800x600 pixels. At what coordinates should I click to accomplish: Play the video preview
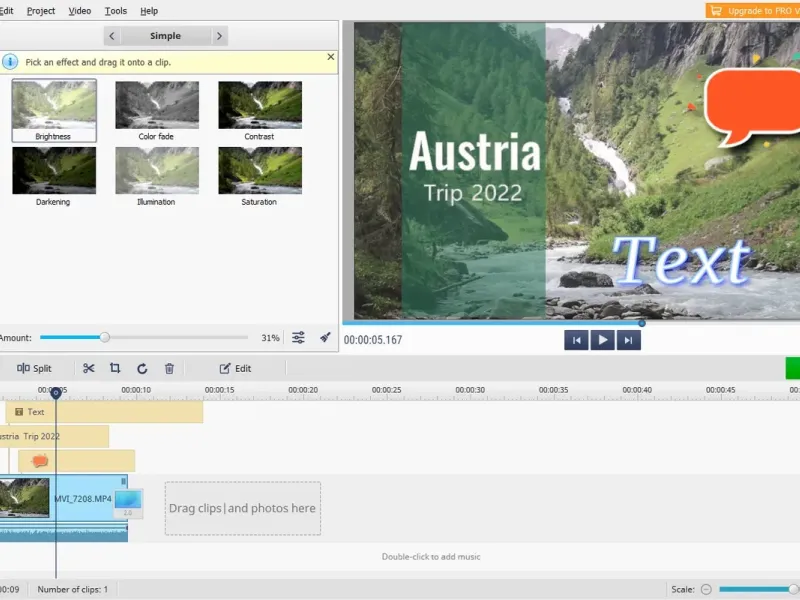point(603,340)
